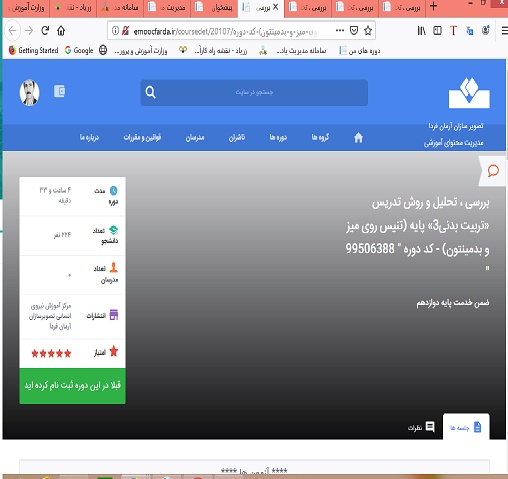Open the Firefox hamburger menu
This screenshot has height=479, width=508.
pyautogui.click(x=505, y=31)
